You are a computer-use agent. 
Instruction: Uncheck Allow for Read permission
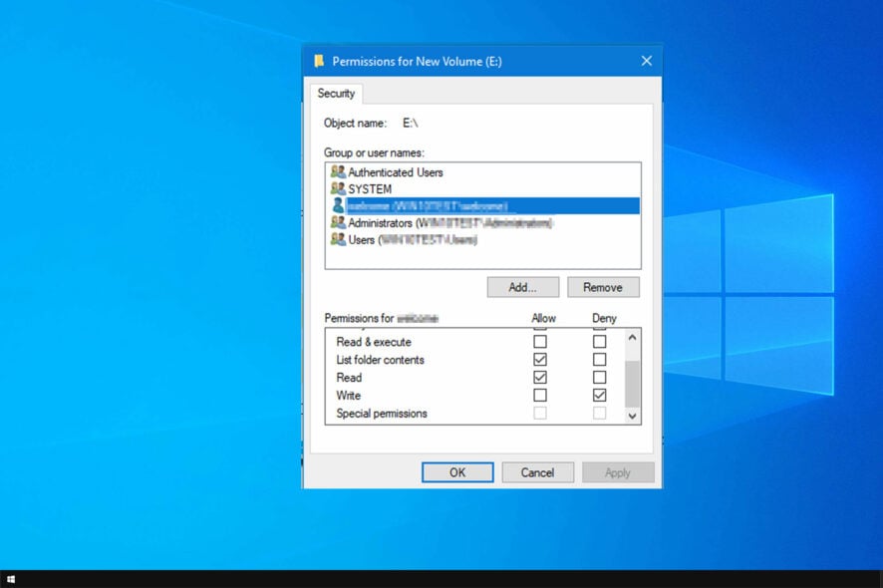(539, 377)
